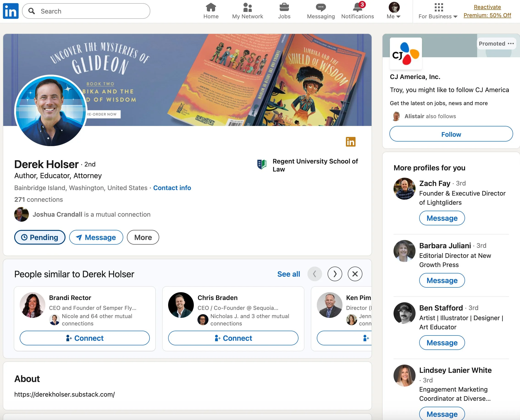The height and width of the screenshot is (420, 520).
Task: Open Barbara Juliani's profile picture
Action: [x=404, y=251]
